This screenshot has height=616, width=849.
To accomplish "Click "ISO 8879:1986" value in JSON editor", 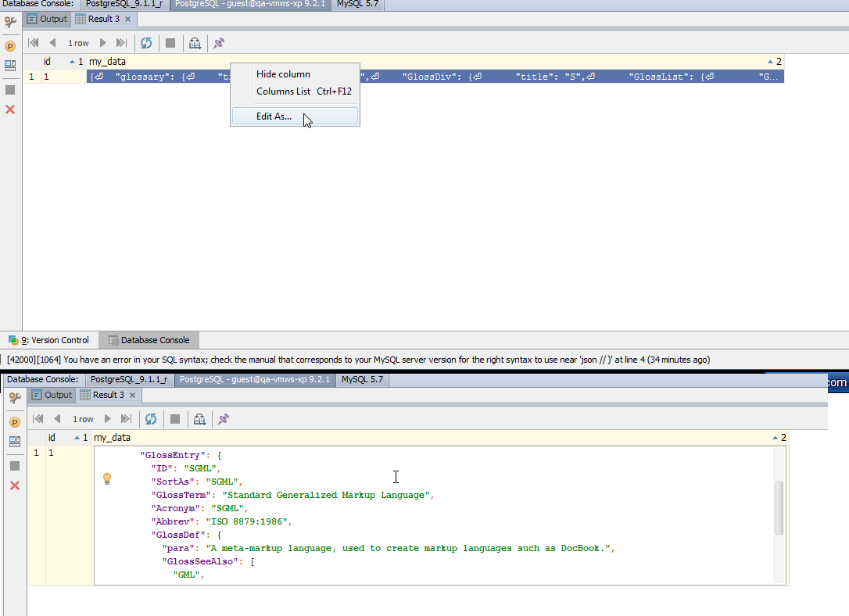I will click(x=246, y=521).
